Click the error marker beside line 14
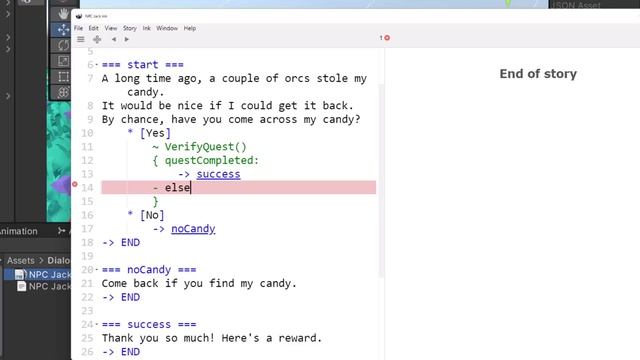 [75, 184]
